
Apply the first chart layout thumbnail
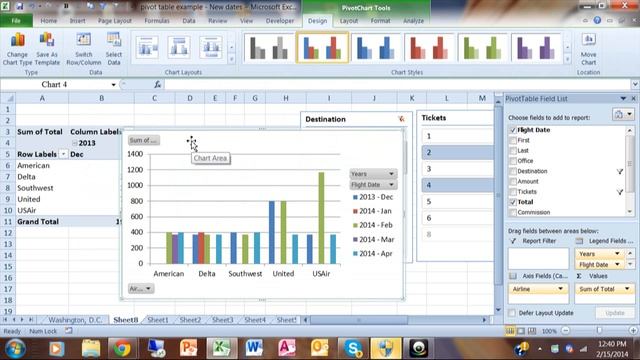tap(147, 47)
